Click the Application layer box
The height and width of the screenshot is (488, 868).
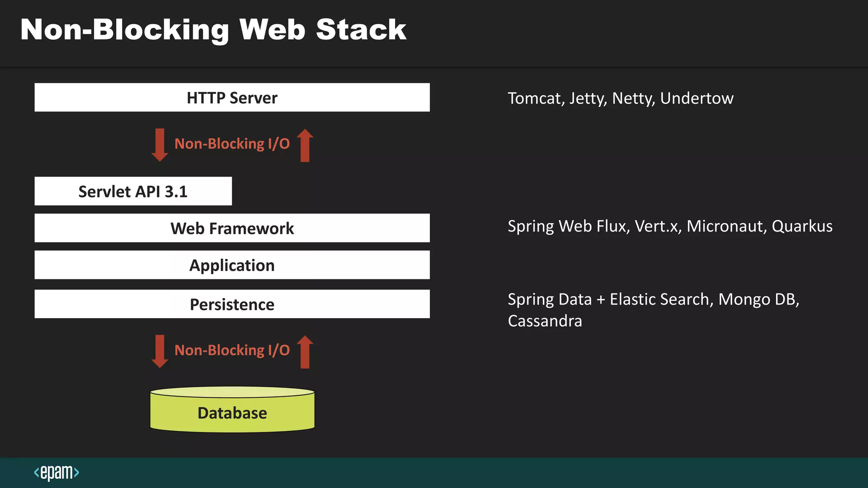click(232, 265)
